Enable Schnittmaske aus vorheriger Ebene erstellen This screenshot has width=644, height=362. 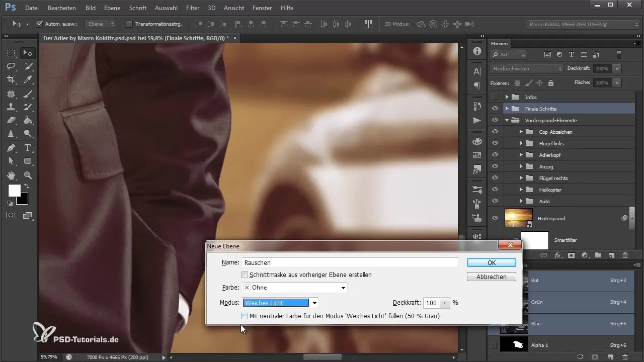245,275
